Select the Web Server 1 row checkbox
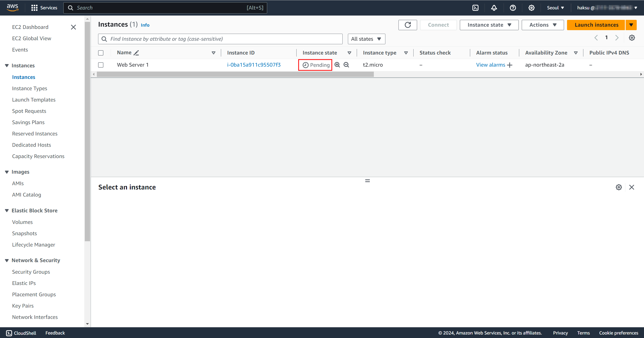The width and height of the screenshot is (644, 338). [x=101, y=65]
